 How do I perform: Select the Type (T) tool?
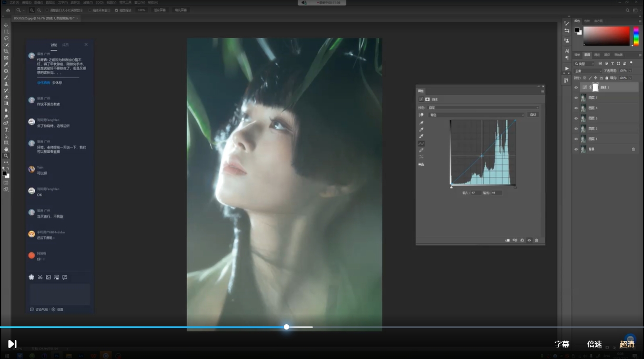coord(6,129)
